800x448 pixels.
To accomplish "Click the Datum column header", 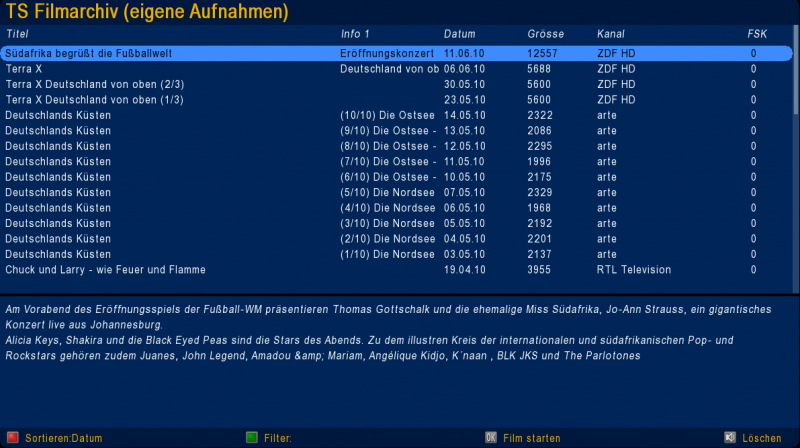I will 459,34.
